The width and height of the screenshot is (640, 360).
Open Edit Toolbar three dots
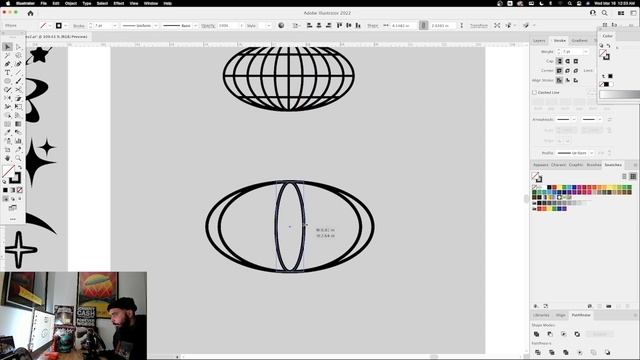point(13,219)
